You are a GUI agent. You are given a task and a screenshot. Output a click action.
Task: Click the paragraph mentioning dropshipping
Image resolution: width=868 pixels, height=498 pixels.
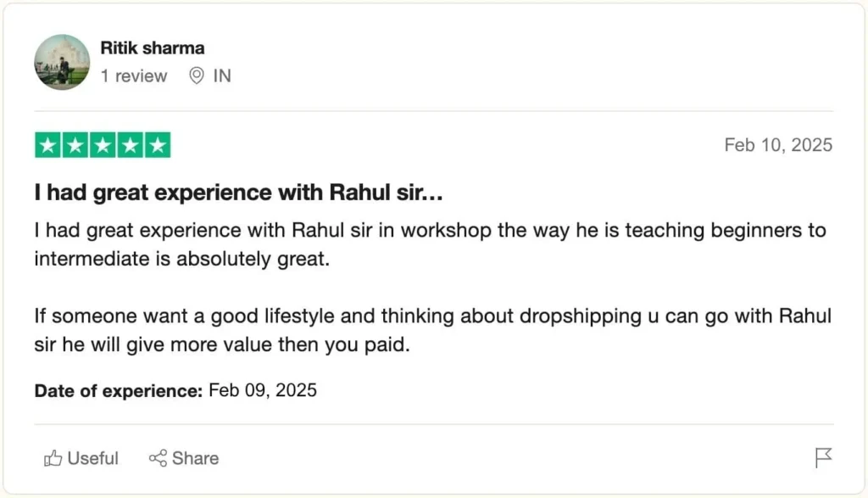click(x=432, y=331)
